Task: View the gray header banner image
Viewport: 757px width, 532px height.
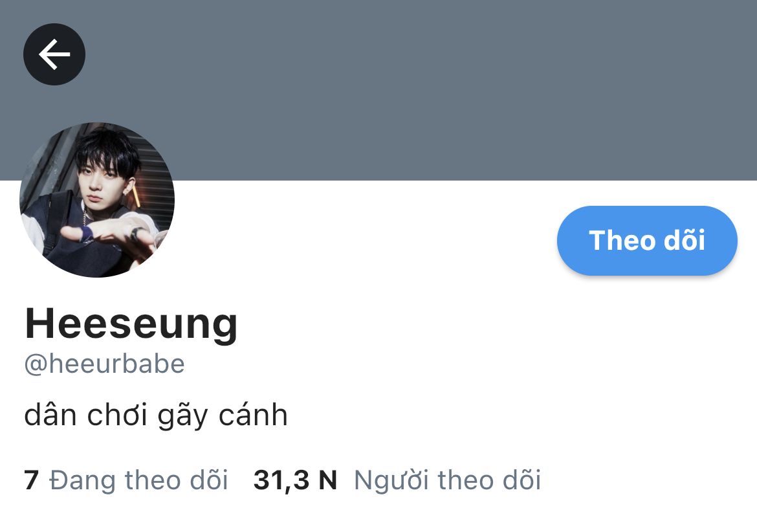Action: 378,90
